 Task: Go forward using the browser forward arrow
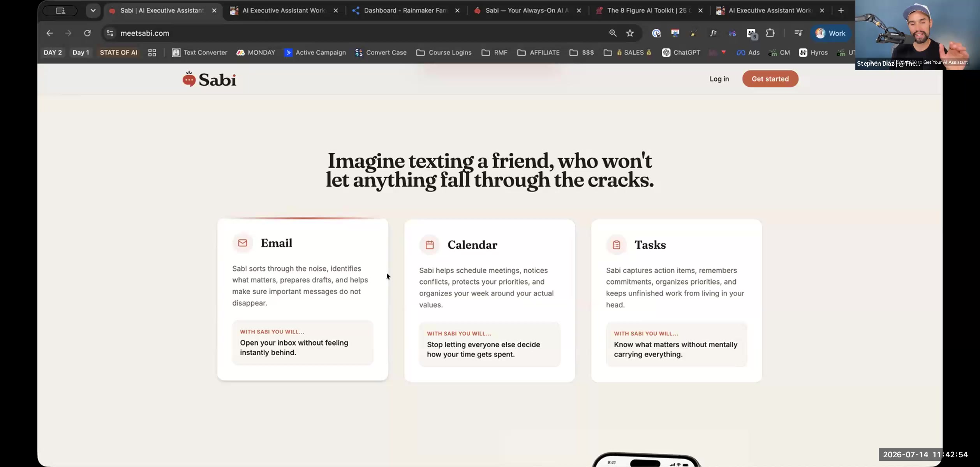pos(68,33)
